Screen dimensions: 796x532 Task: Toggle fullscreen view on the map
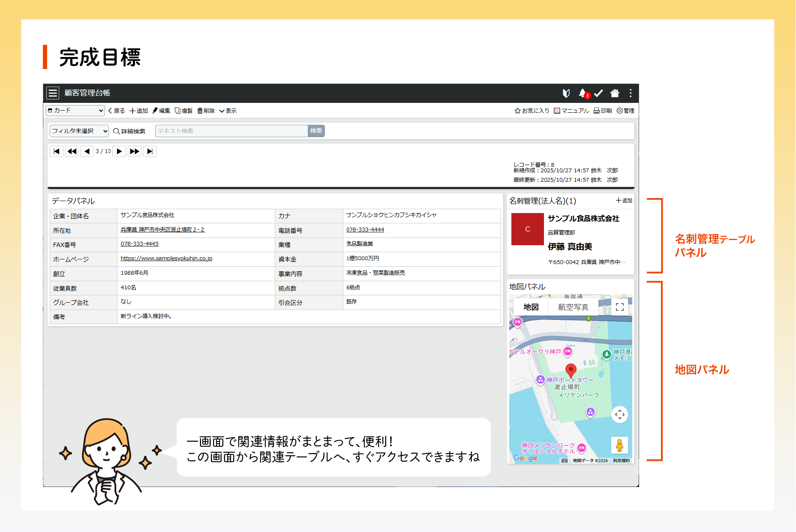619,307
